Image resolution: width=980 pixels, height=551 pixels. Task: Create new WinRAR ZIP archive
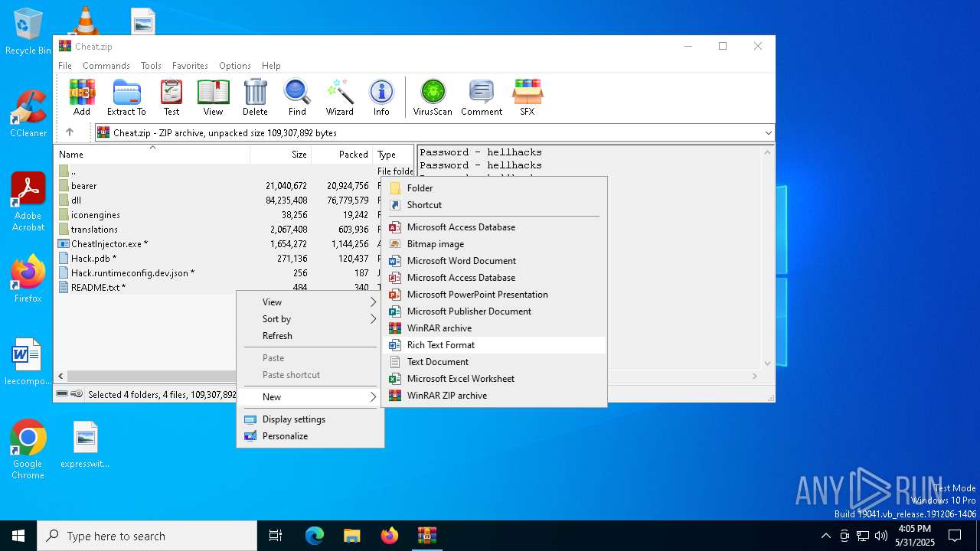point(494,396)
